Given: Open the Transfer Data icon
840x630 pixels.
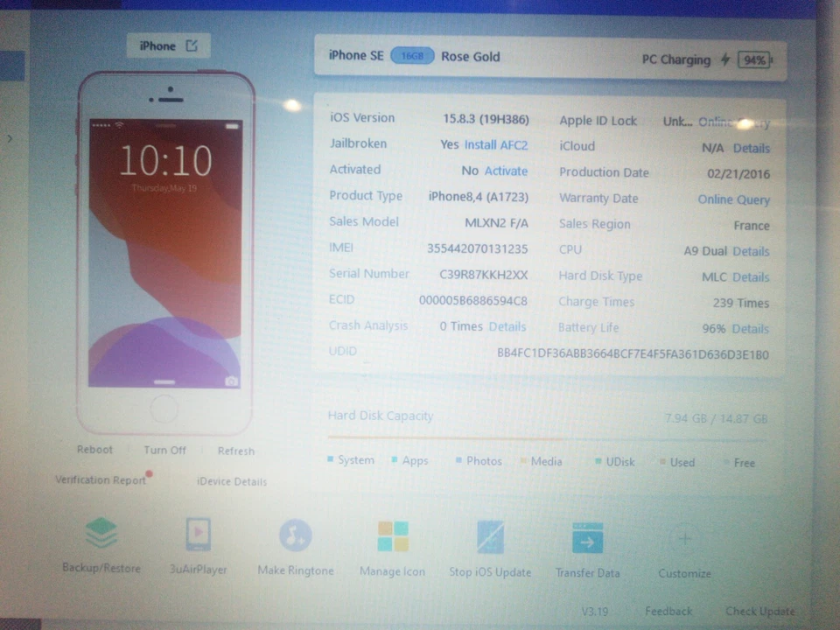Looking at the screenshot, I should 587,538.
